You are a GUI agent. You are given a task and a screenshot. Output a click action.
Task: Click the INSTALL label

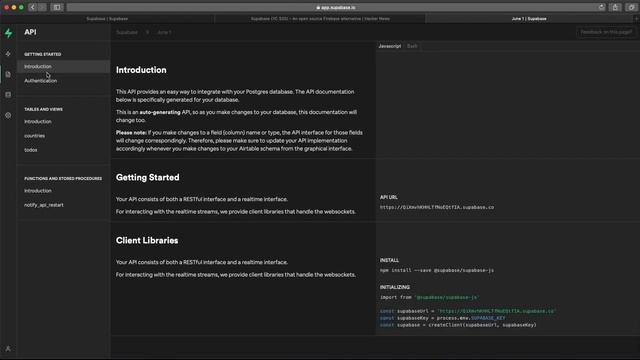coord(389,260)
